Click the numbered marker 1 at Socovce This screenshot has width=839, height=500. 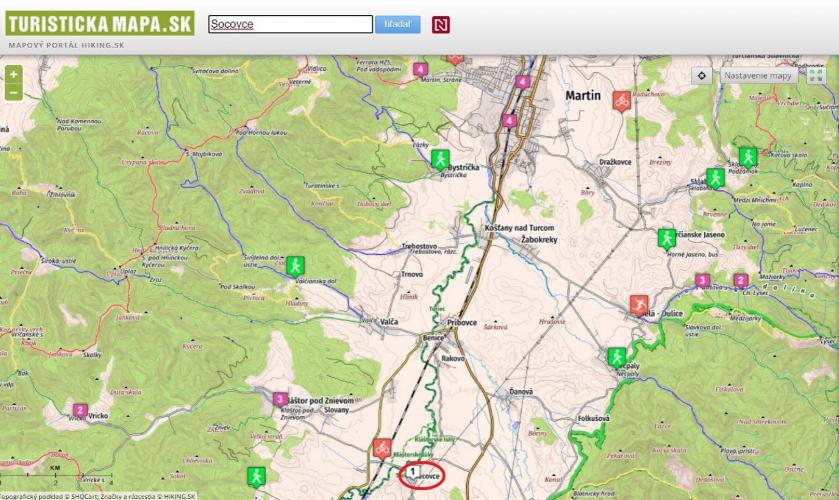[x=411, y=472]
